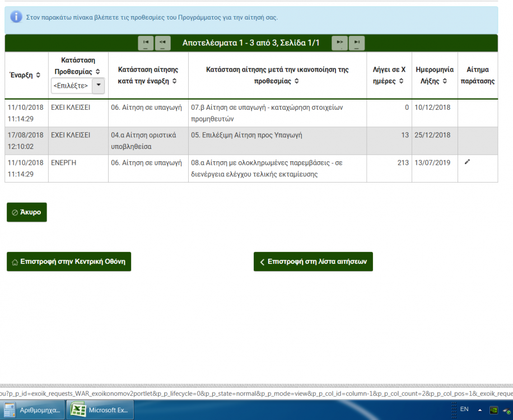
Task: Click the blue info icon in banner
Action: pos(17,17)
